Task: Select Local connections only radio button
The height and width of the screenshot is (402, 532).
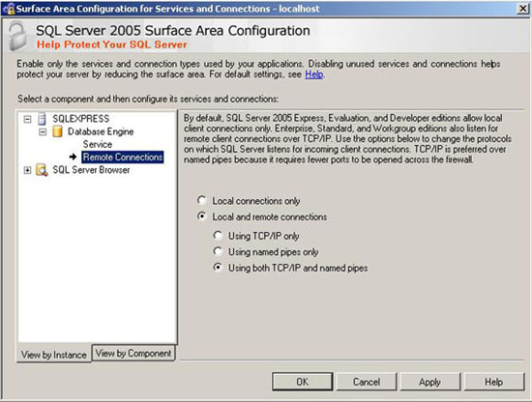Action: 202,200
